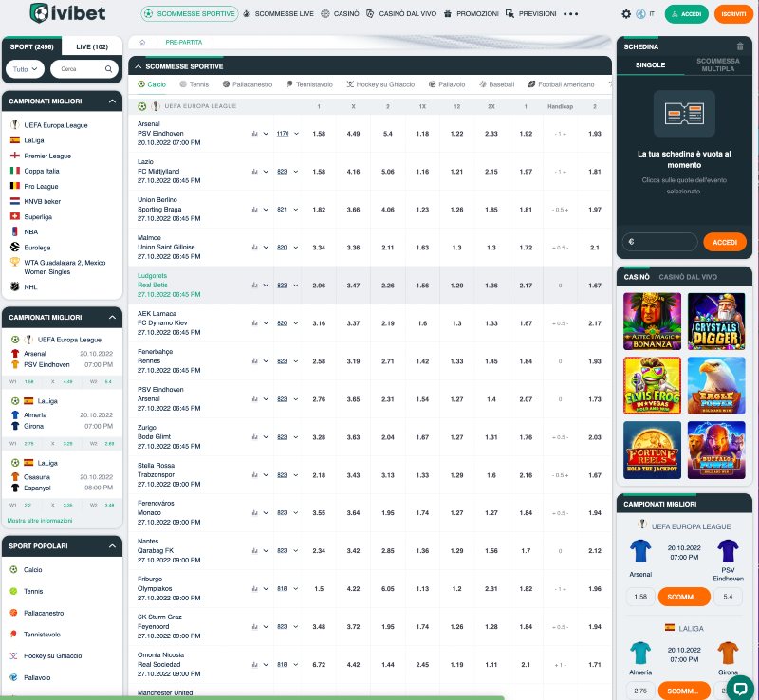The height and width of the screenshot is (700, 759).
Task: Open LaLiga in top leagues list
Action: tap(34, 140)
